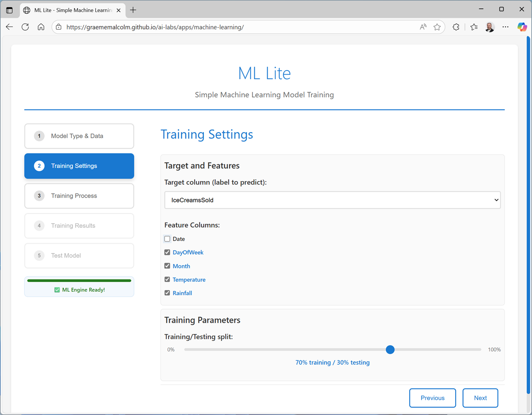Open the target column dropdown showing IceCreamsSold
The width and height of the screenshot is (532, 415).
332,200
